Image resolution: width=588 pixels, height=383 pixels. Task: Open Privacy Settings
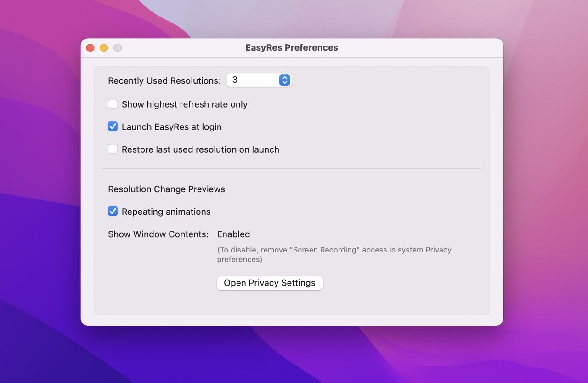pos(270,283)
